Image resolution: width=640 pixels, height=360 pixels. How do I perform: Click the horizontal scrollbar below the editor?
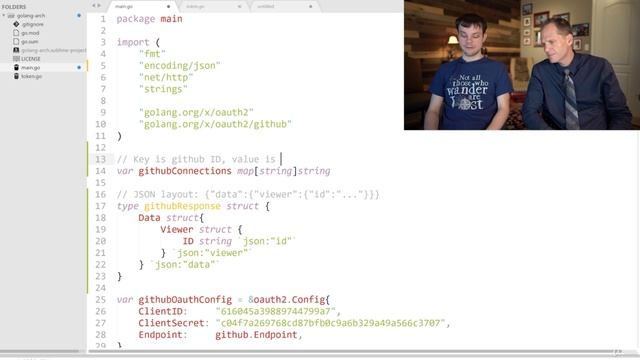351,351
